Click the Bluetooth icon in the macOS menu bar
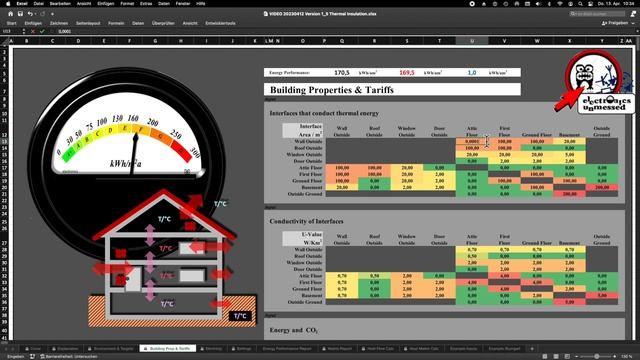The width and height of the screenshot is (640, 360). (549, 4)
